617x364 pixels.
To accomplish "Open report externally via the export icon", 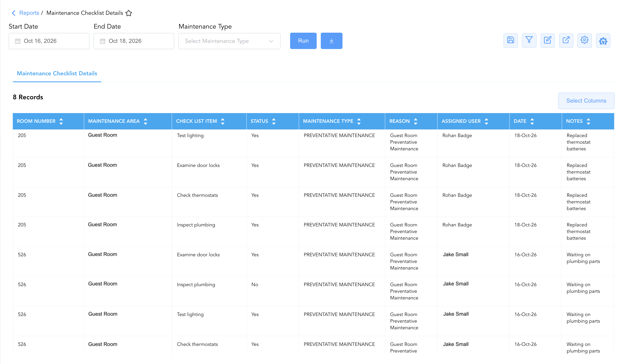I will point(566,40).
